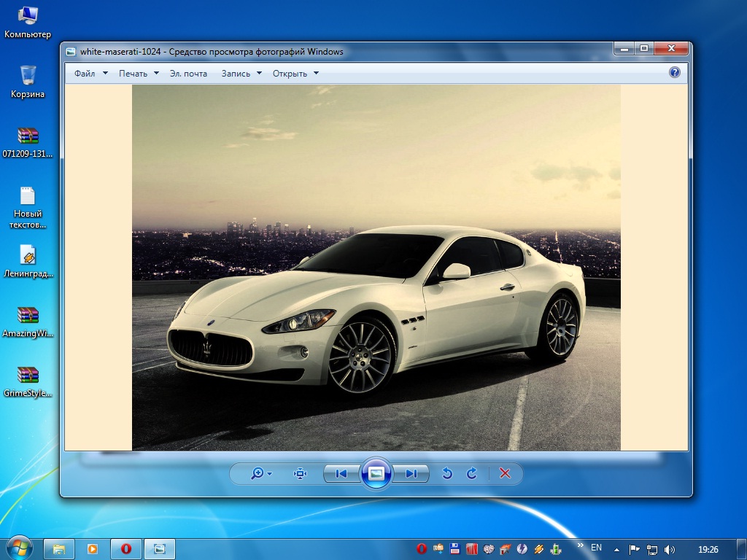Open the help question mark icon
This screenshot has width=747, height=560.
coord(674,72)
